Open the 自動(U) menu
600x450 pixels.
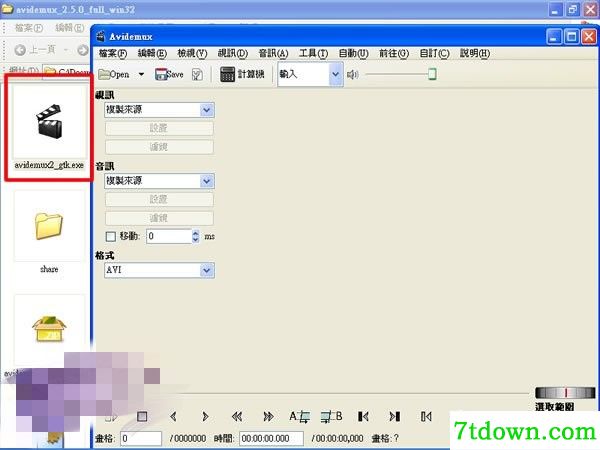click(354, 53)
